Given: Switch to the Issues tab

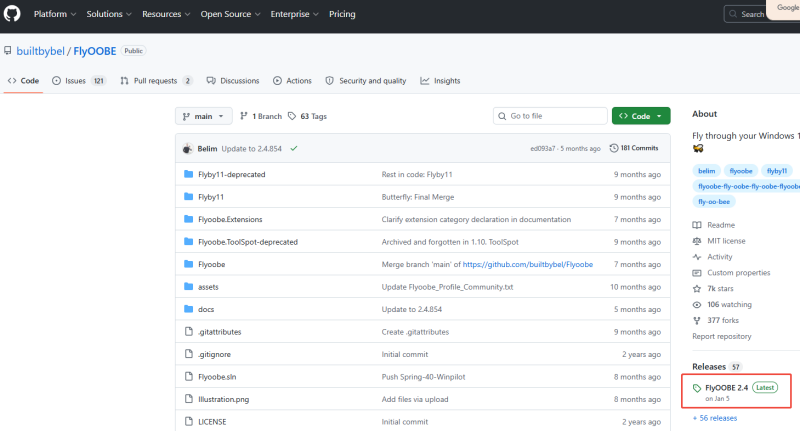Looking at the screenshot, I should [x=79, y=81].
